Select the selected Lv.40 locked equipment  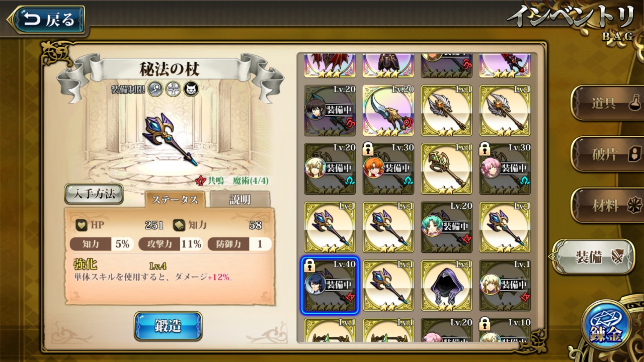[x=330, y=286]
